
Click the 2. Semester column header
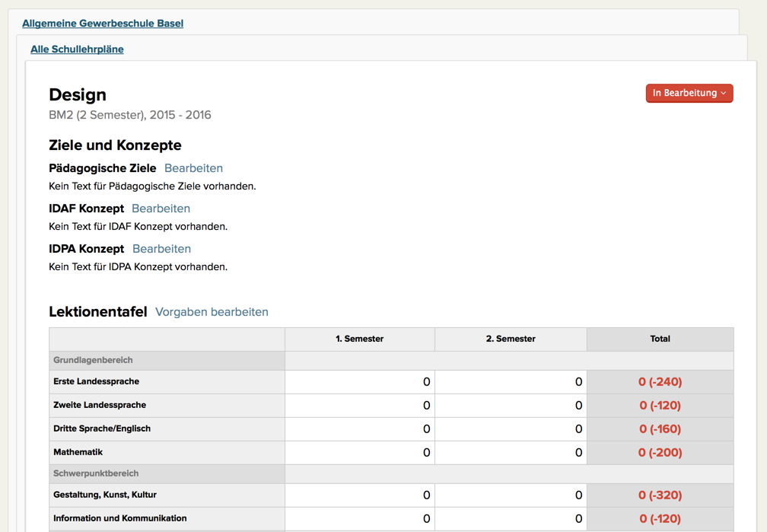pos(511,339)
